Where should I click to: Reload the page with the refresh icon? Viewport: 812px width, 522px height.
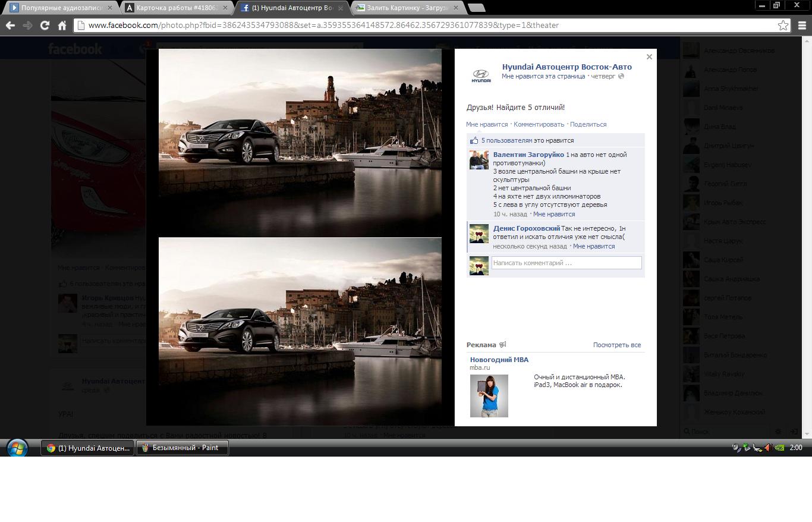[x=45, y=25]
